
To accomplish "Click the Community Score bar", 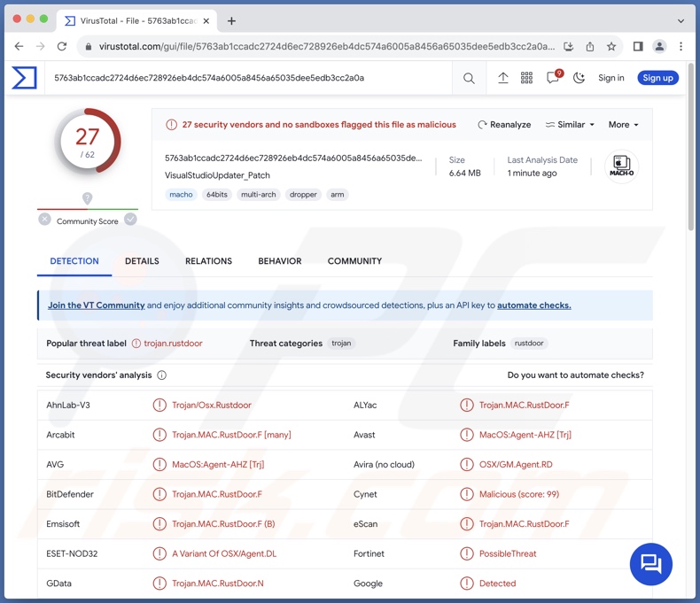I will point(88,209).
